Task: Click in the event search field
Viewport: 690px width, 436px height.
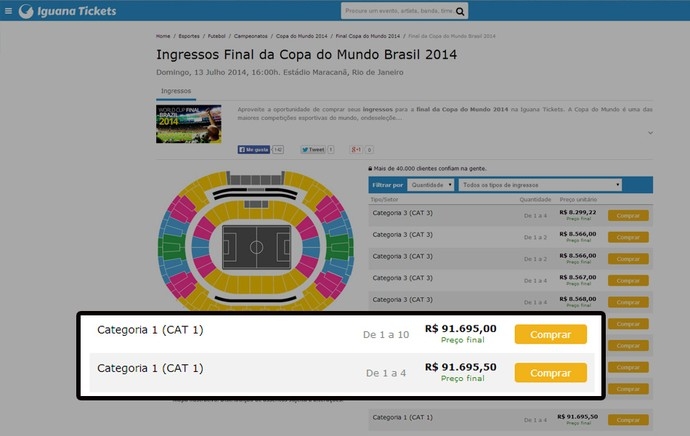Action: click(x=398, y=11)
